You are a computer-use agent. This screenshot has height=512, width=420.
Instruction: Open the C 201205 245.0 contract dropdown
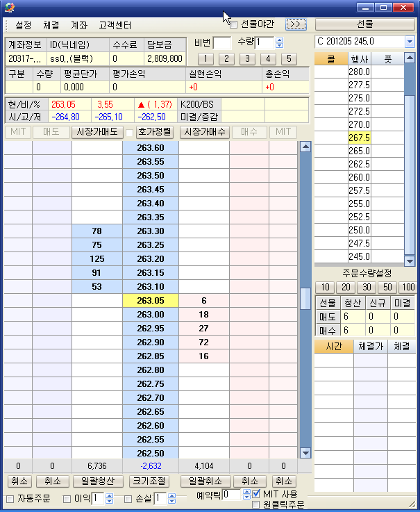pyautogui.click(x=409, y=42)
